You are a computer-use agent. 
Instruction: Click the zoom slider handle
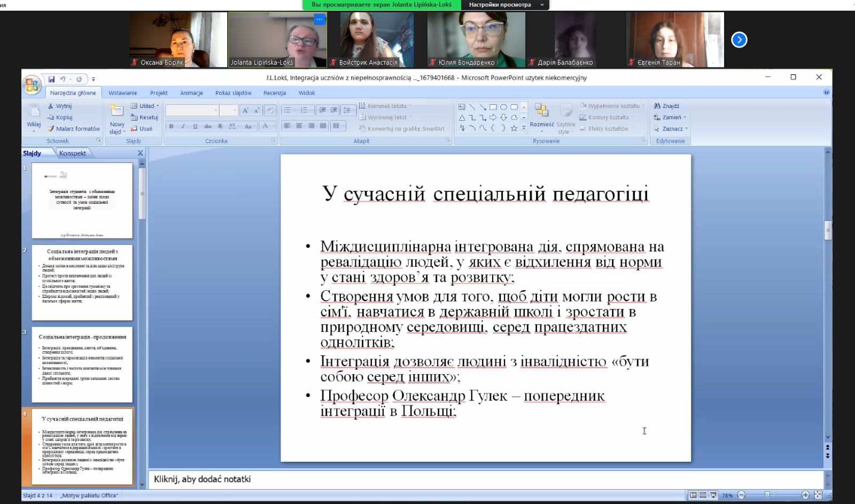click(x=767, y=495)
